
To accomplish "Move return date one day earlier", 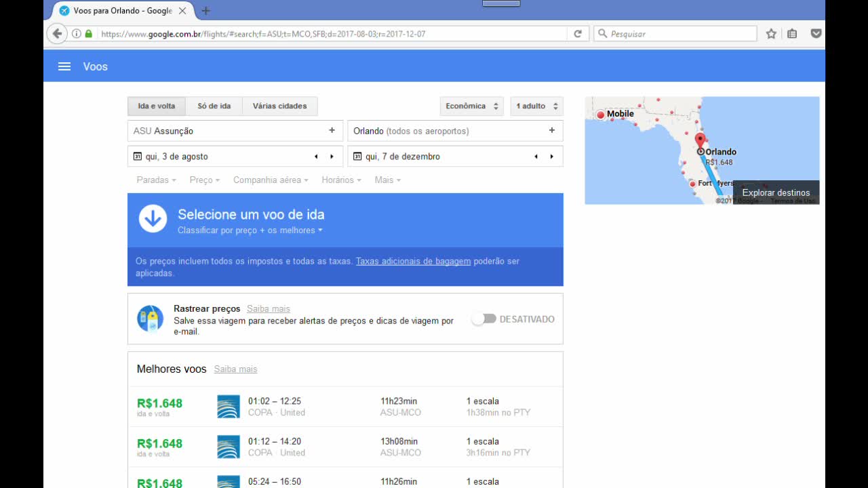I will [536, 157].
